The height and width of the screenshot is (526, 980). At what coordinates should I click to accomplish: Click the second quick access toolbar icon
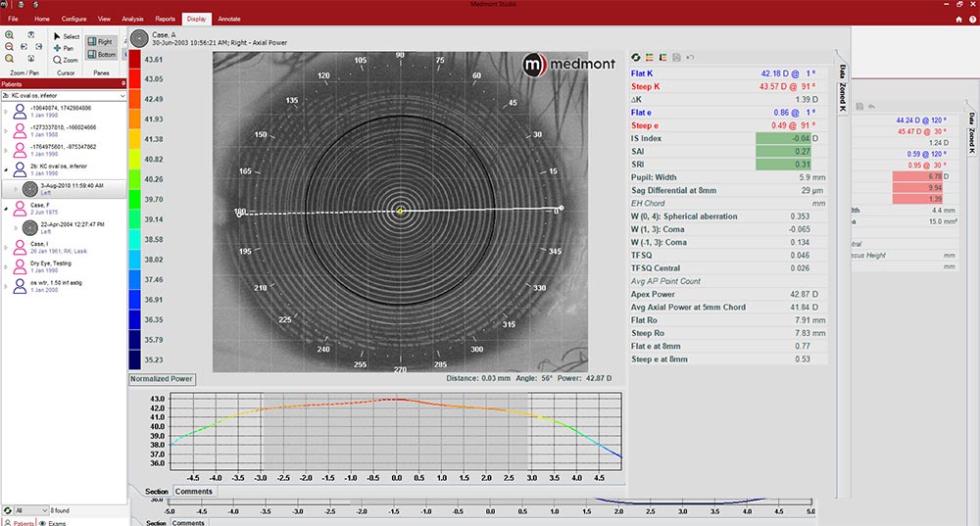pos(35,4)
